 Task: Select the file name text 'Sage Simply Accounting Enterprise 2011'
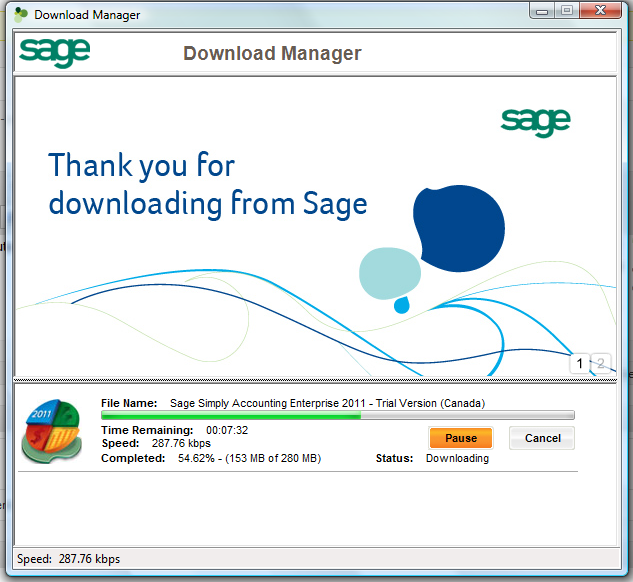[x=267, y=403]
